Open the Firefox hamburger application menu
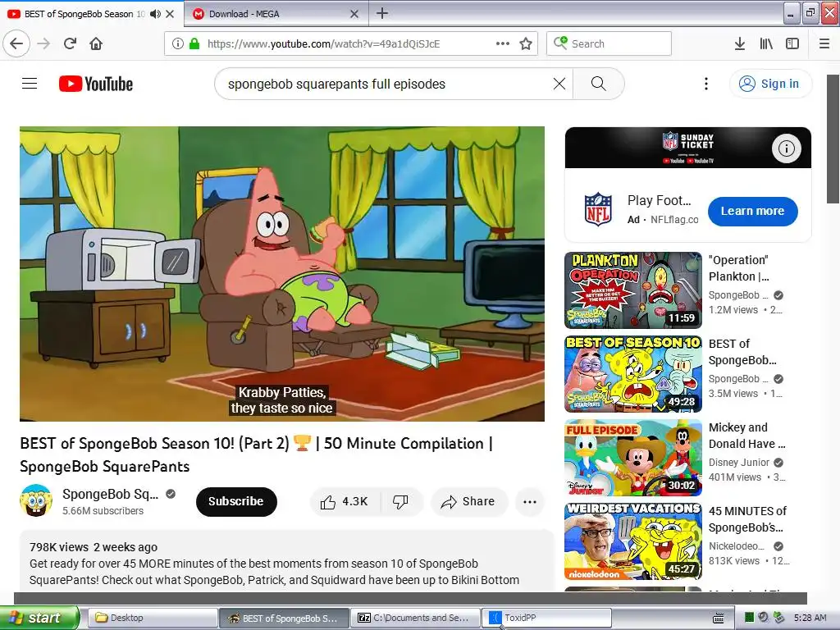The height and width of the screenshot is (630, 840). [x=824, y=43]
